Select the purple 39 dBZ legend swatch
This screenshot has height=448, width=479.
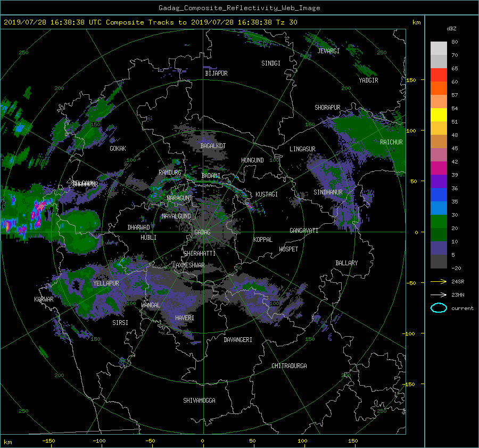(439, 181)
